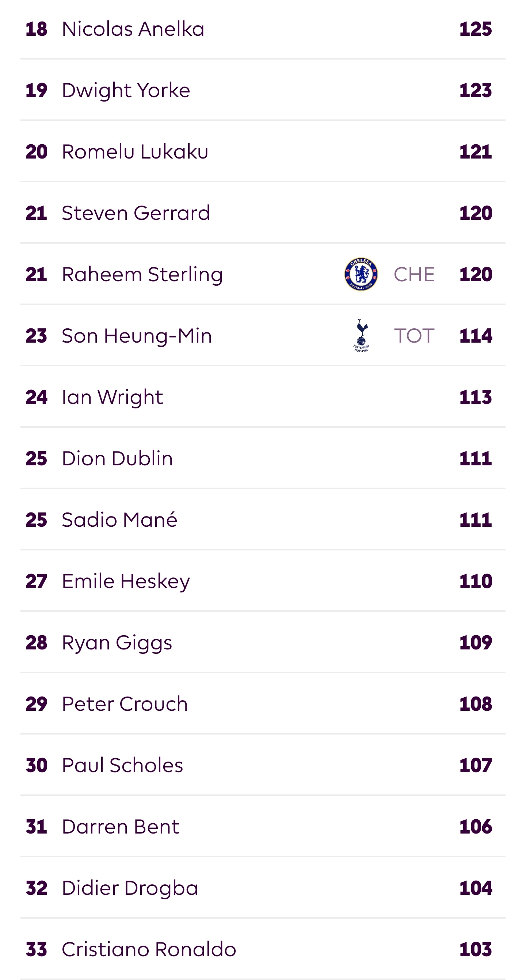Open Ian Wright's player profile
The height and width of the screenshot is (980, 526).
click(112, 397)
